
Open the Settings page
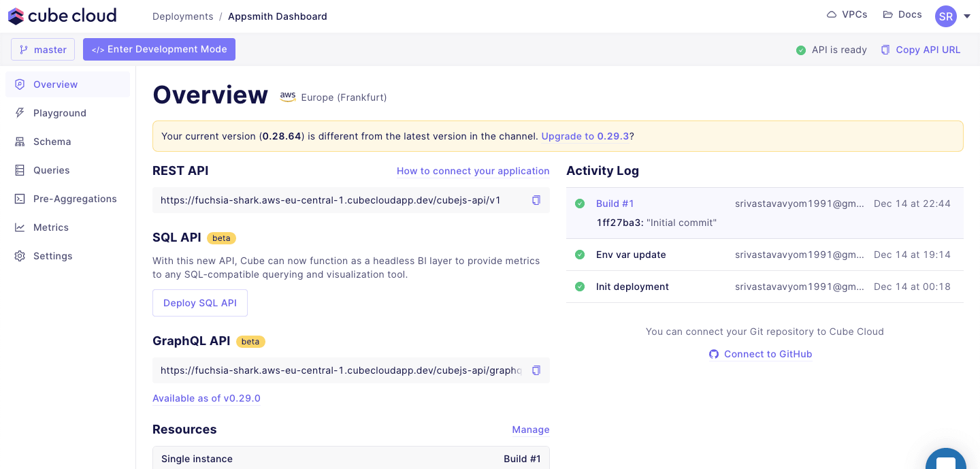click(x=53, y=256)
